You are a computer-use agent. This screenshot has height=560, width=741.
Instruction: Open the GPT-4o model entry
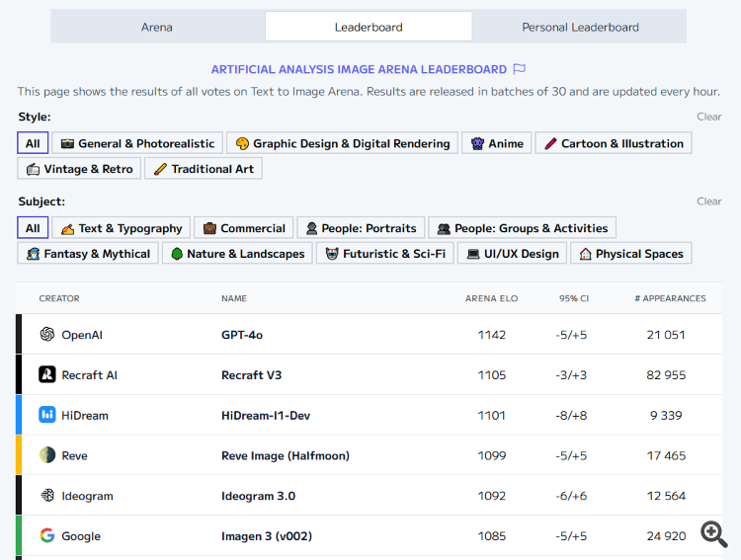(x=242, y=335)
